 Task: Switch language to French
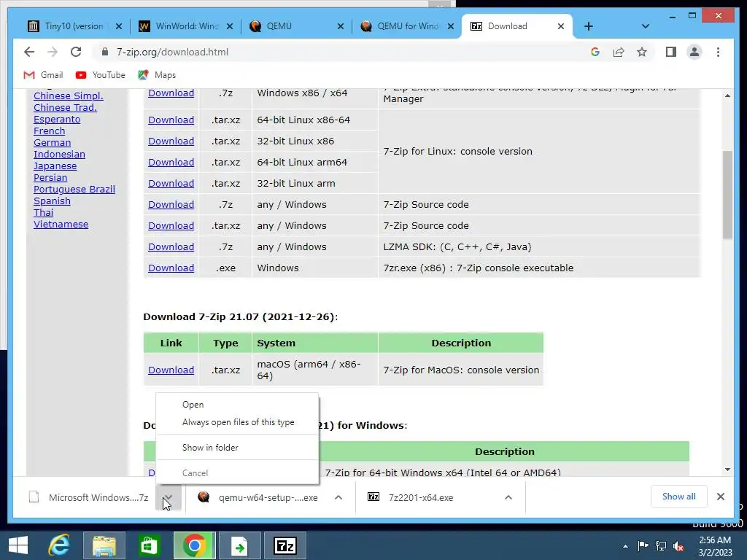pos(50,131)
